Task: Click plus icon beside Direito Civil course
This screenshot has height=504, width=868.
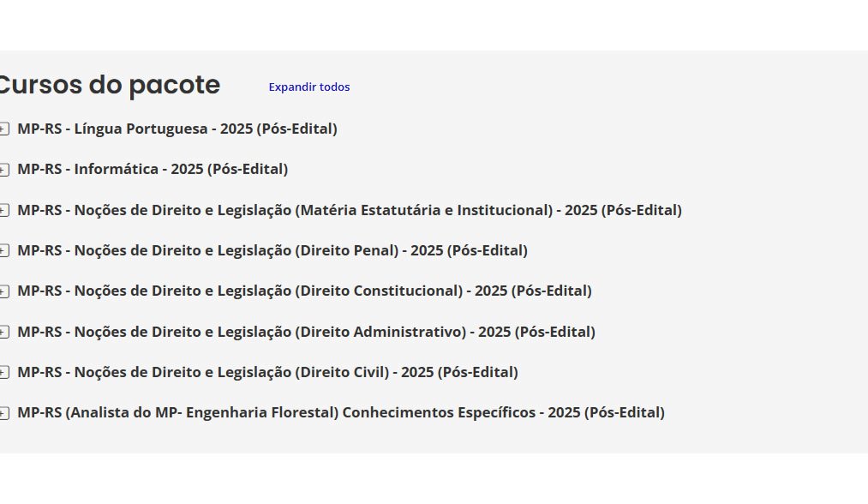Action: (x=4, y=373)
